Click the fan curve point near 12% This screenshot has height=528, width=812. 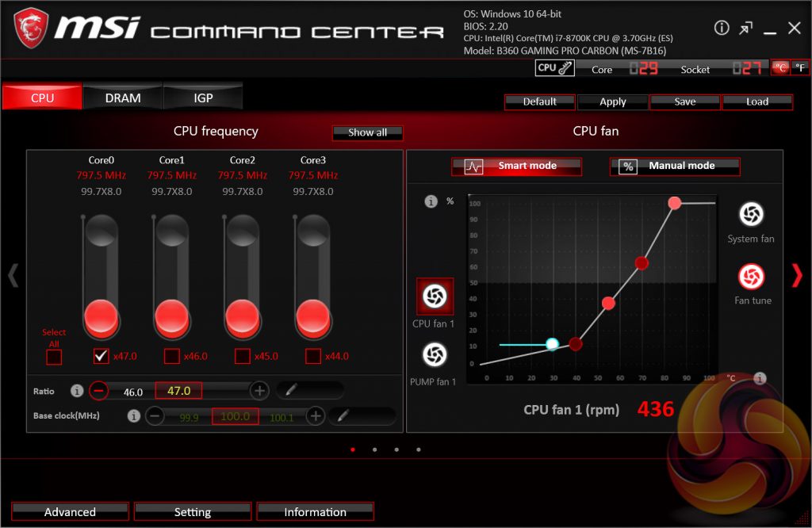576,344
